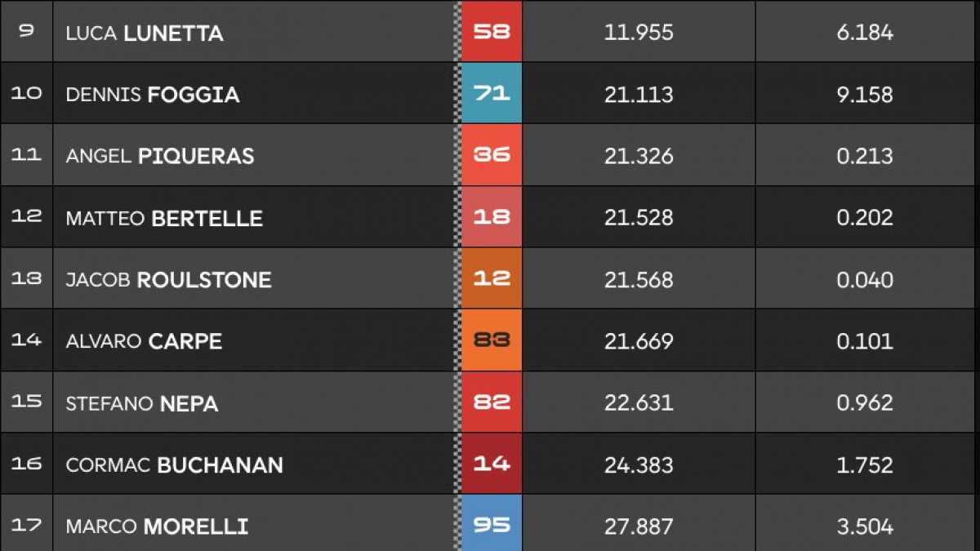
Task: Select rider name Angel Piqueras
Action: click(160, 156)
